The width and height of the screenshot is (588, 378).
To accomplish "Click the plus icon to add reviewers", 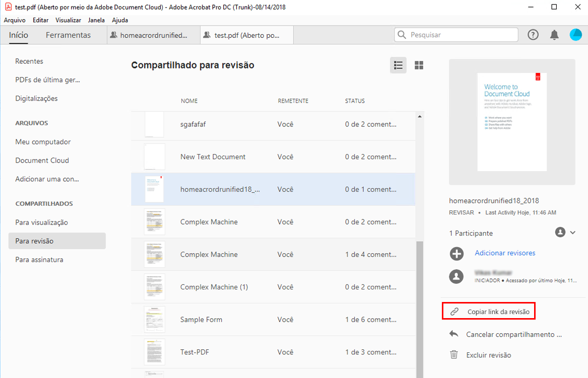I will [x=456, y=254].
